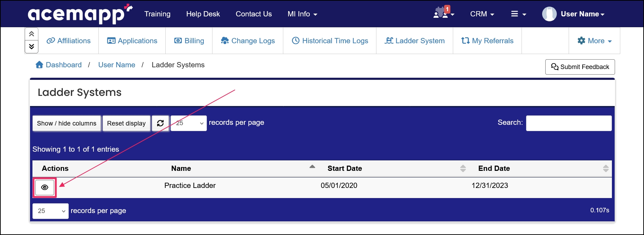Screen dimensions: 644x235
Task: Open the Change Logs tab
Action: pos(248,41)
